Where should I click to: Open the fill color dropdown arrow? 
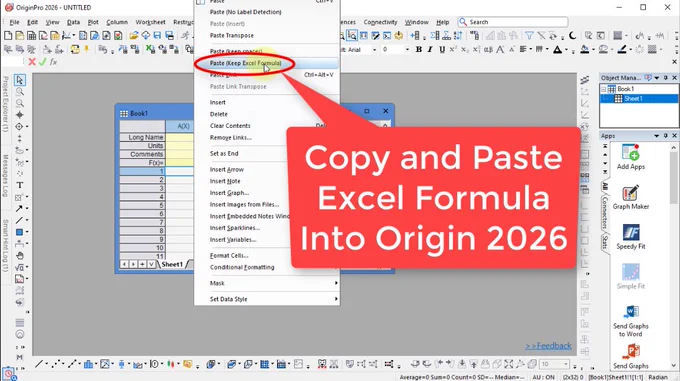coord(594,50)
